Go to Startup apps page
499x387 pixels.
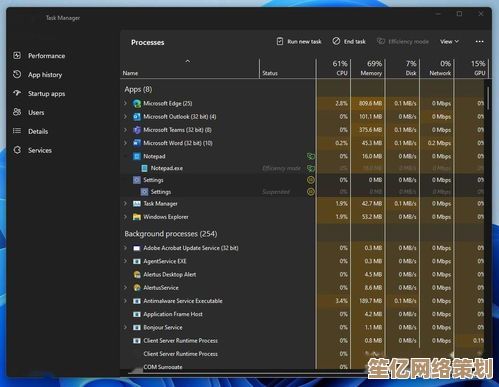[46, 94]
